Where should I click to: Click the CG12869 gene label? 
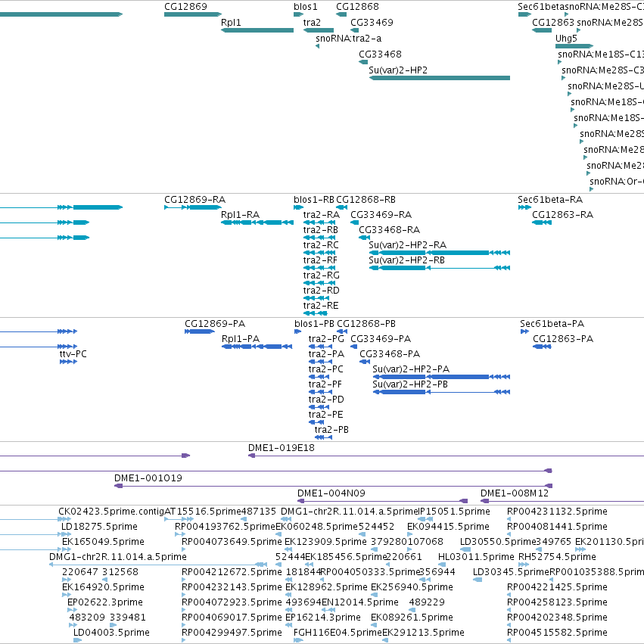pyautogui.click(x=185, y=7)
